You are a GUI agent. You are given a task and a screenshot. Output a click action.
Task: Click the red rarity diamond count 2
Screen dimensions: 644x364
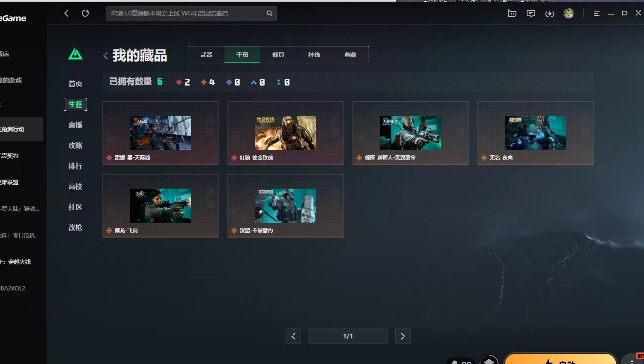[x=183, y=82]
